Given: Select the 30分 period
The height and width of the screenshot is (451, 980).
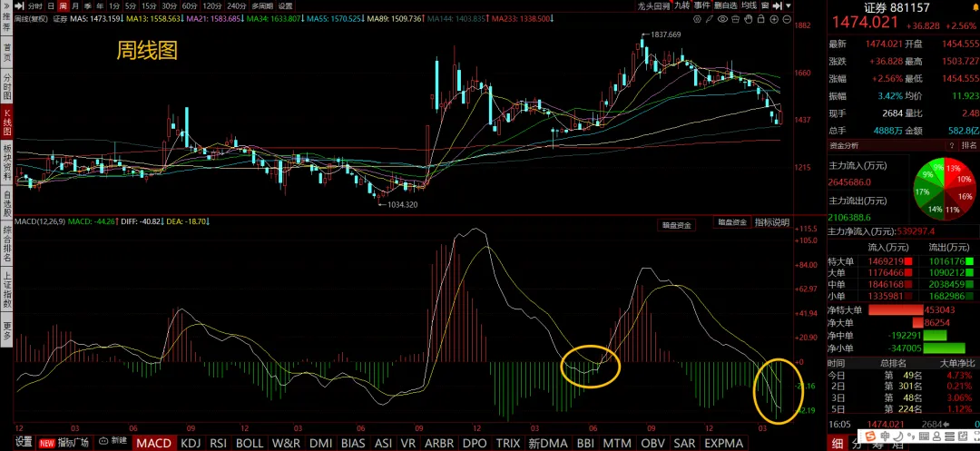Looking at the screenshot, I should [170, 6].
